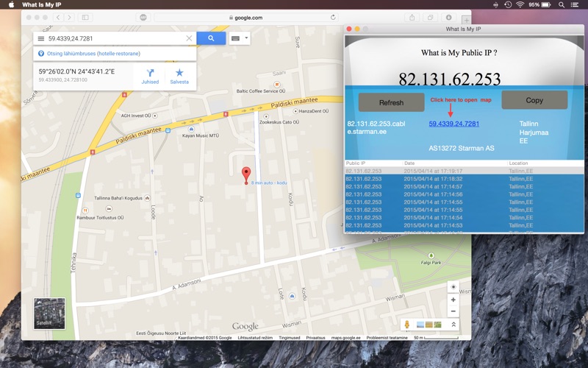Reload the google.com page
The height and width of the screenshot is (368, 588).
(x=333, y=17)
